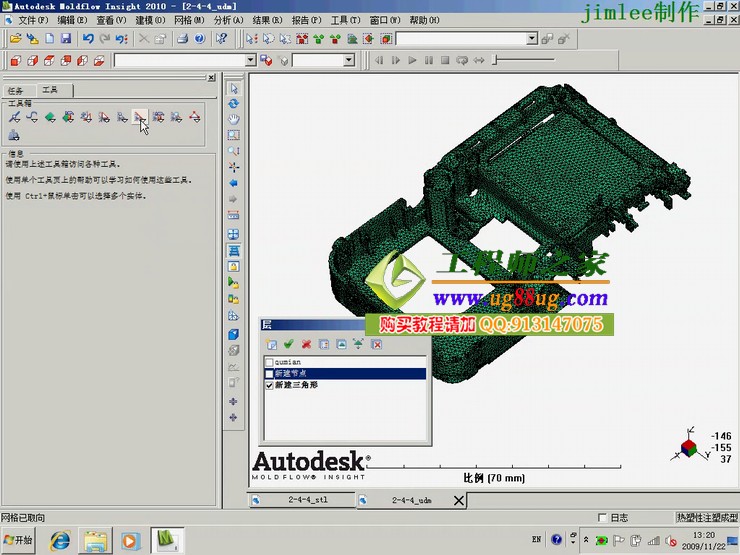
Task: Open the 网格(M) menu
Action: click(x=189, y=20)
